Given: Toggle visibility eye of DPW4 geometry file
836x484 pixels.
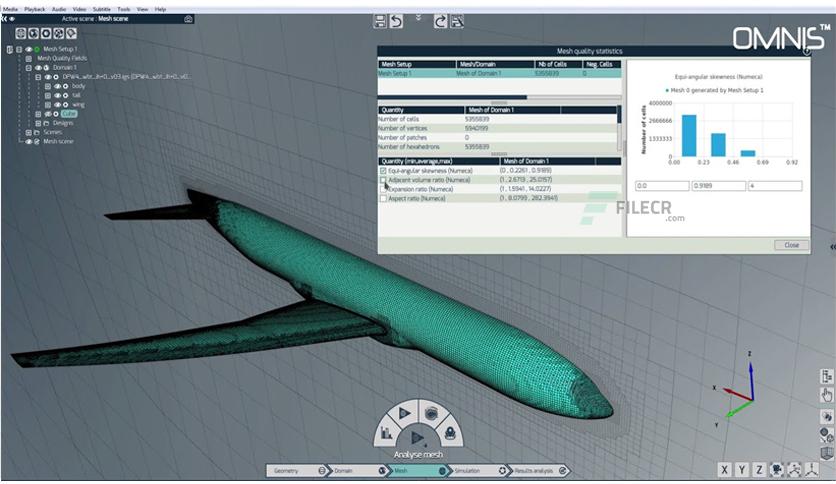Looking at the screenshot, I should (48, 77).
